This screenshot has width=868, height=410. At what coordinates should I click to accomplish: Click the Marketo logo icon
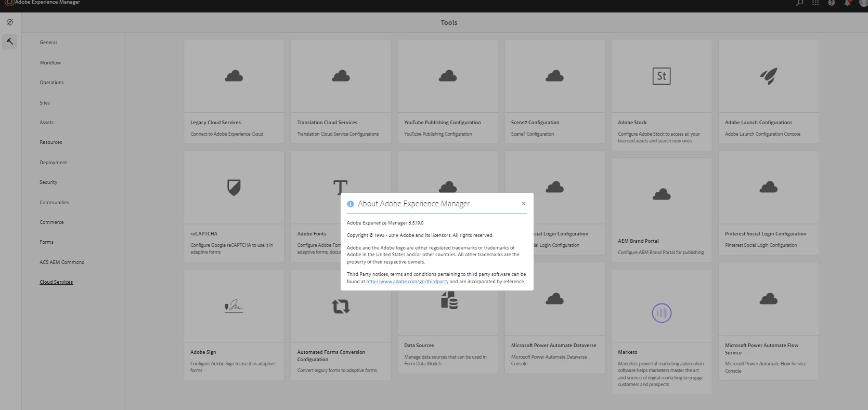[x=662, y=313]
